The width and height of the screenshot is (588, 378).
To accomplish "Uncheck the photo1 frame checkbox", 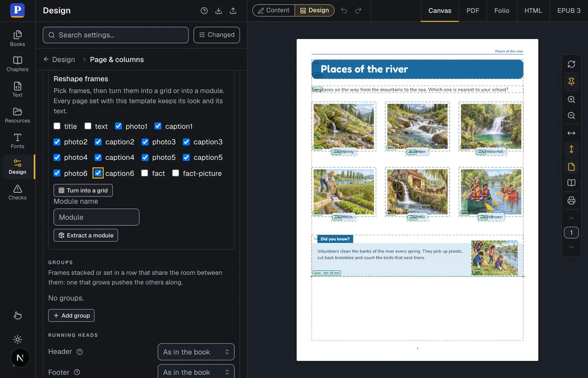I will click(x=119, y=126).
